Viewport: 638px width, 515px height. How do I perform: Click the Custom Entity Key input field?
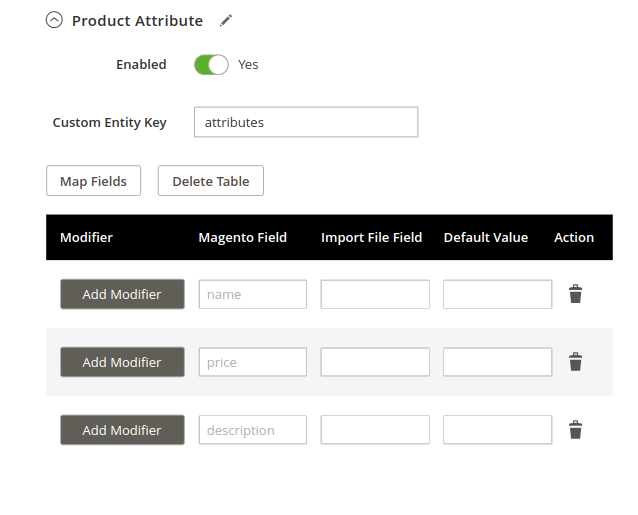click(306, 122)
